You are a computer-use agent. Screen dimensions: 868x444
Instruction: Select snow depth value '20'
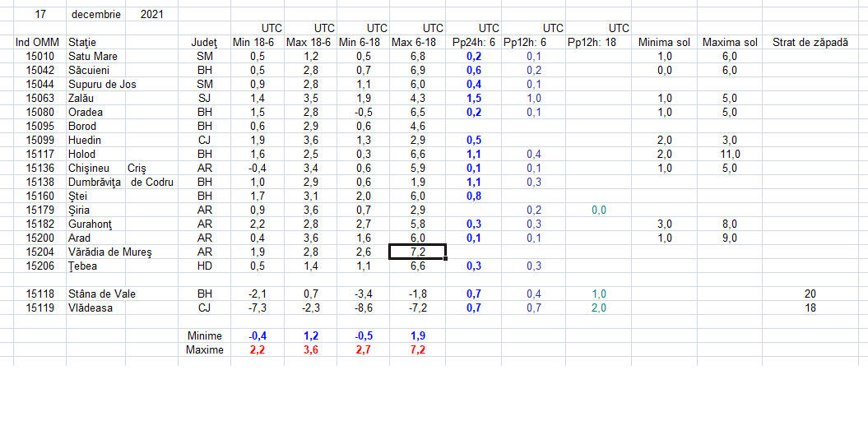pos(810,294)
